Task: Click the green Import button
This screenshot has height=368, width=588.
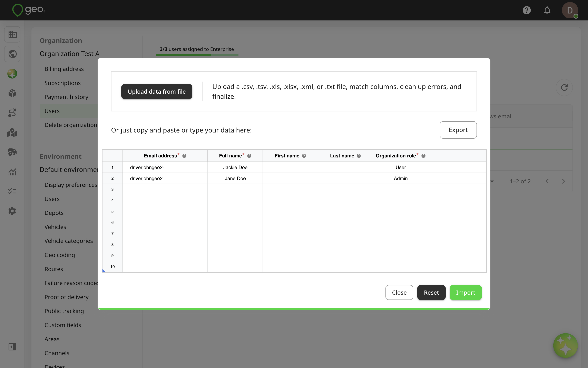Action: (465, 293)
